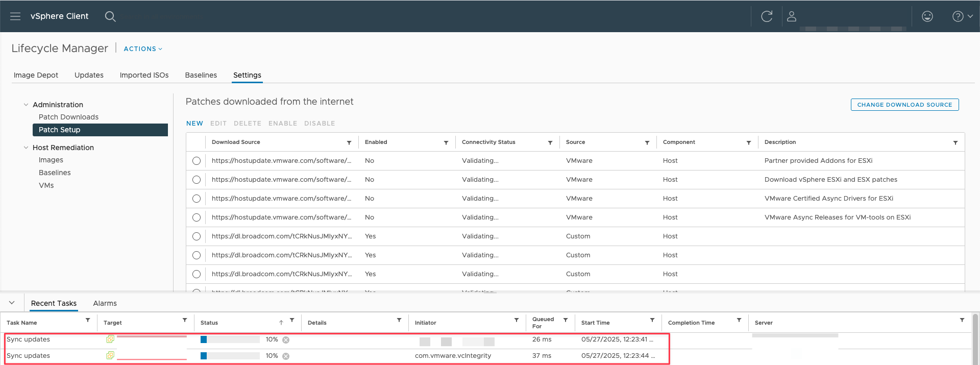Select the VMware Certified Async Drivers row
980x365 pixels.
tap(197, 199)
